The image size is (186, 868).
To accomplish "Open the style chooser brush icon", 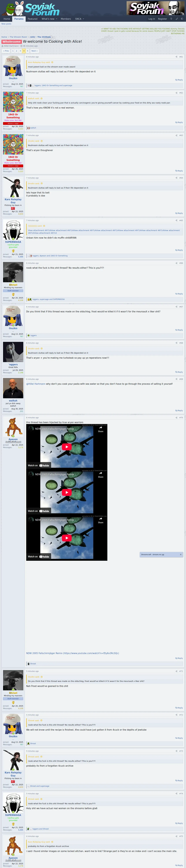I will tap(177, 19).
